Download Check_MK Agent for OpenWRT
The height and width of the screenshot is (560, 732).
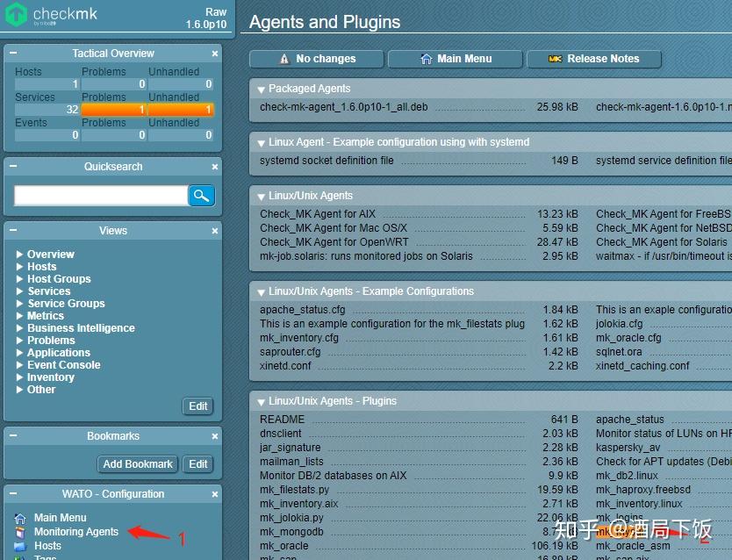(334, 242)
